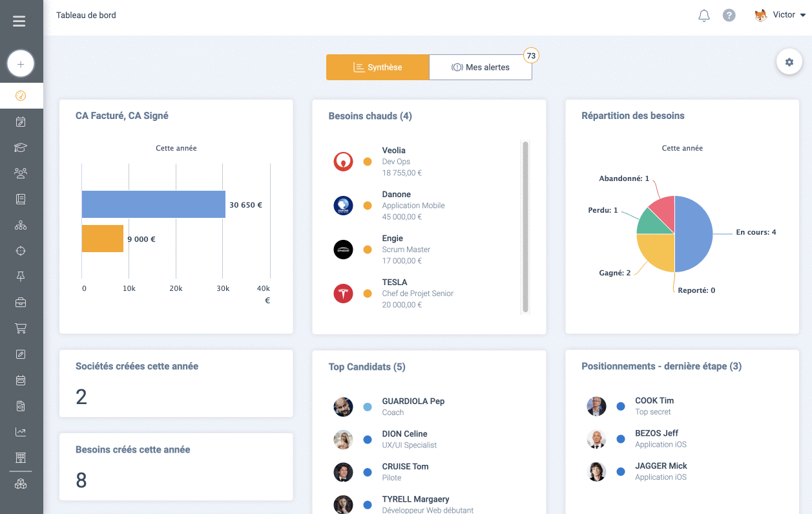Click COOK Tim profile photo
The image size is (812, 514).
click(596, 407)
